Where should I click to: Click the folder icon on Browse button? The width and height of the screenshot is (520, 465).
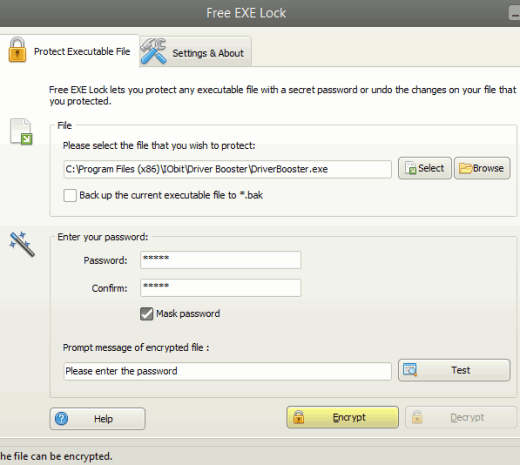click(465, 168)
